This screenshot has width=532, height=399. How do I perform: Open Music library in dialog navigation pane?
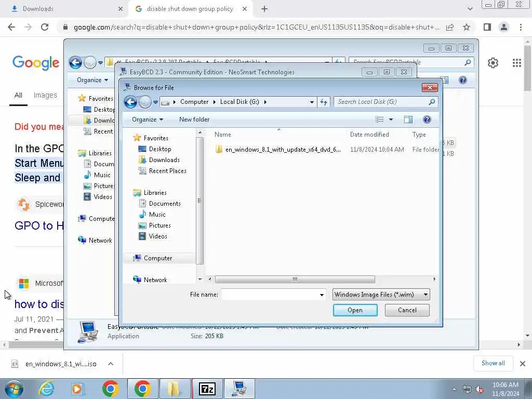tap(157, 215)
